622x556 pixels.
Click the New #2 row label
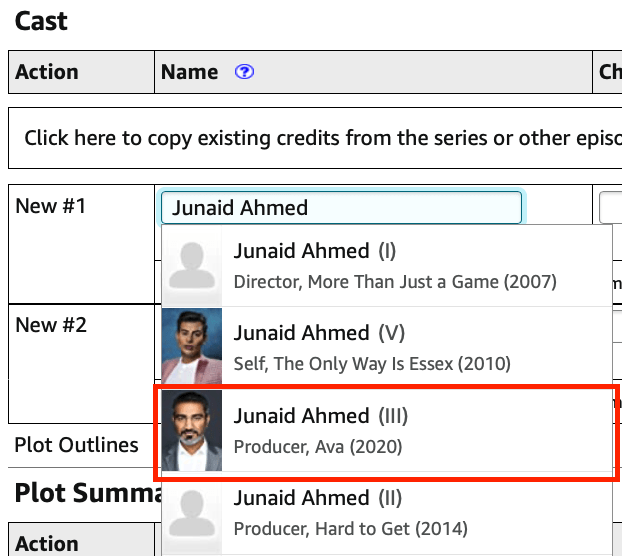51,326
